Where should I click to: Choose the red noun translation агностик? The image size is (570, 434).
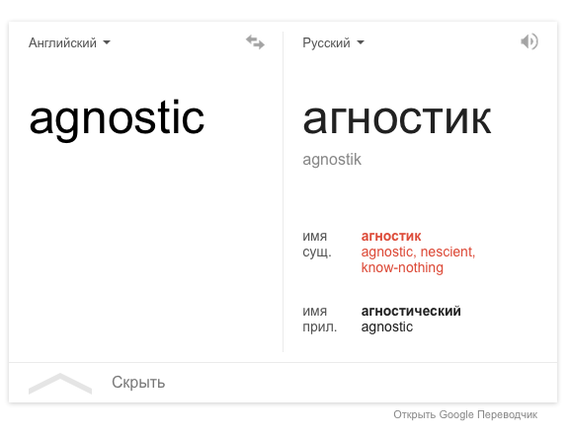click(x=391, y=236)
